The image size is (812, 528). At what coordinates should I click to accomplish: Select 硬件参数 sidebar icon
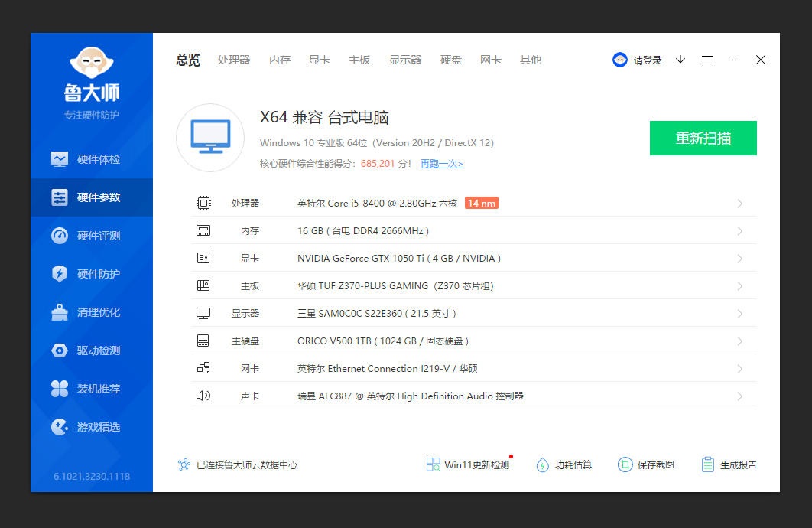[60, 197]
